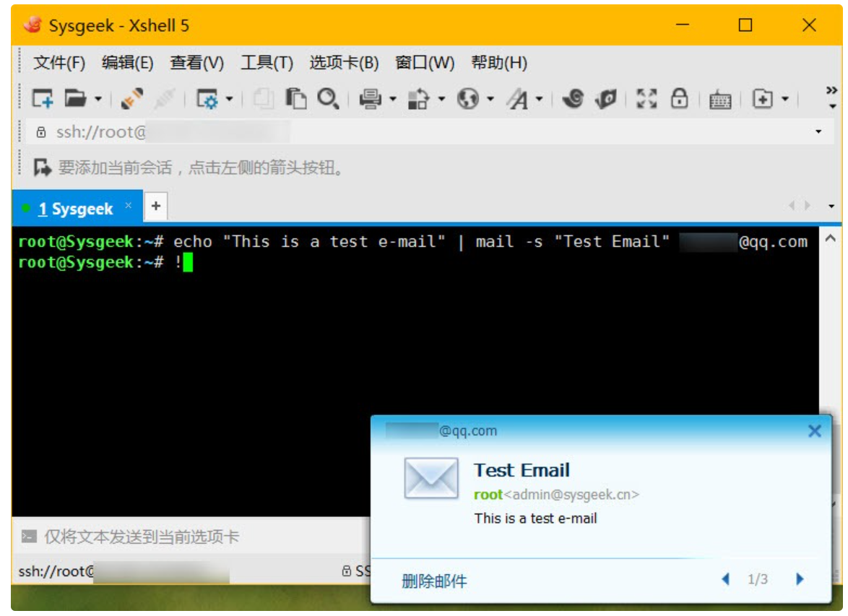Open the 窗口(W) menu
The image size is (848, 616).
[x=425, y=63]
